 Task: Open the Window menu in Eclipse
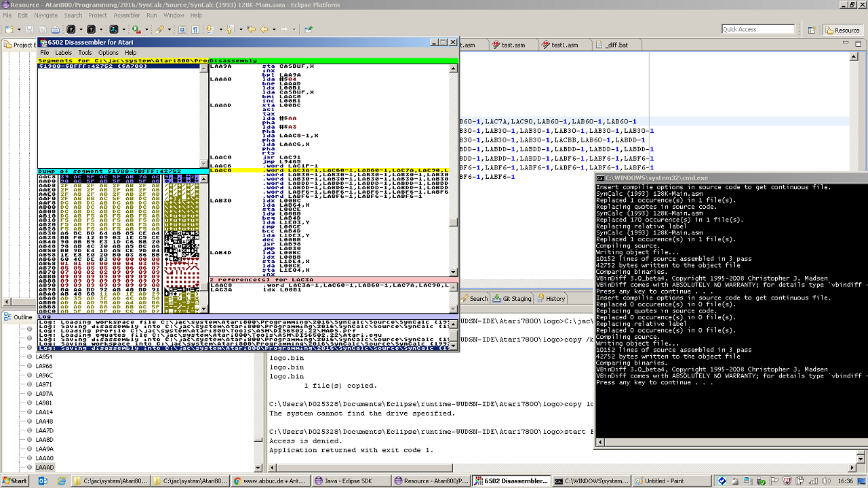pos(174,15)
